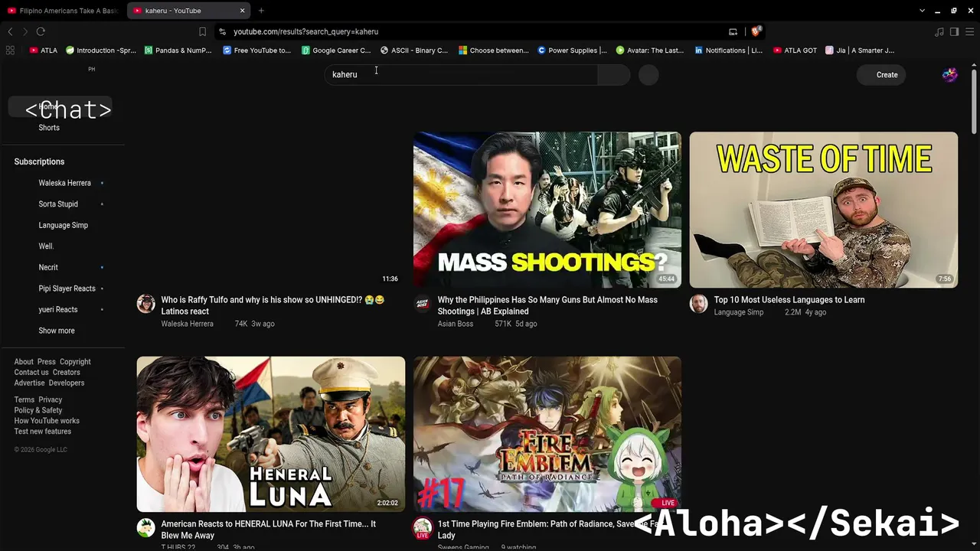Open 'How YouTube works' footer link

47,421
